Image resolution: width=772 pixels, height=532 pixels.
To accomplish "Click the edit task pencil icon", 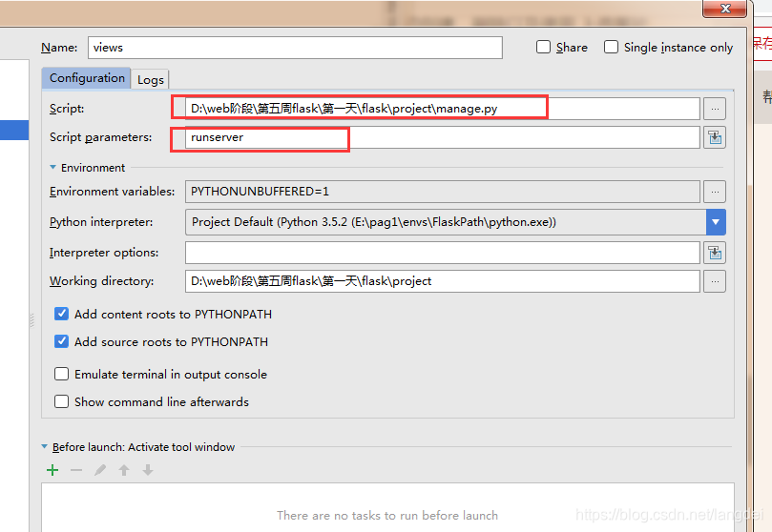I will click(x=100, y=471).
